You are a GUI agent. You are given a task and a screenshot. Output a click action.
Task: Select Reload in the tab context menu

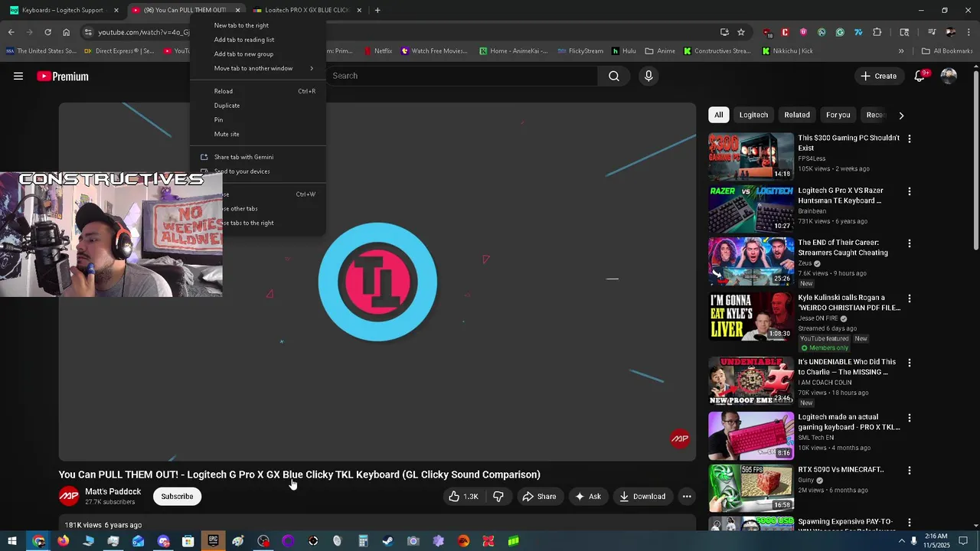point(258,91)
